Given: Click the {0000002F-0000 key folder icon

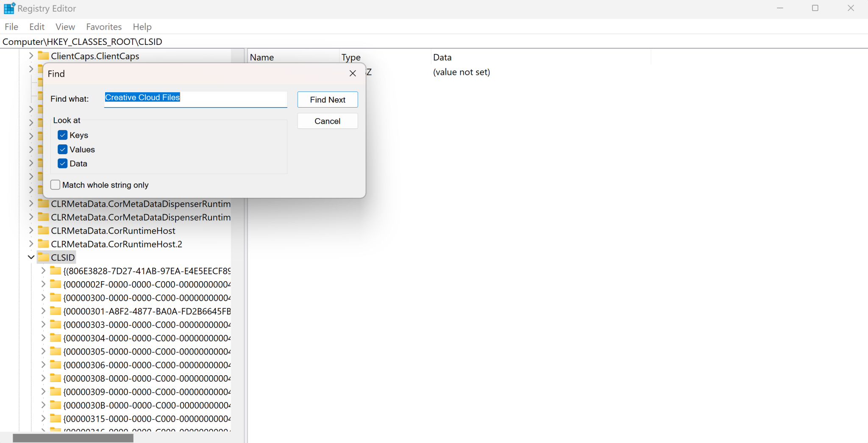Looking at the screenshot, I should 56,284.
